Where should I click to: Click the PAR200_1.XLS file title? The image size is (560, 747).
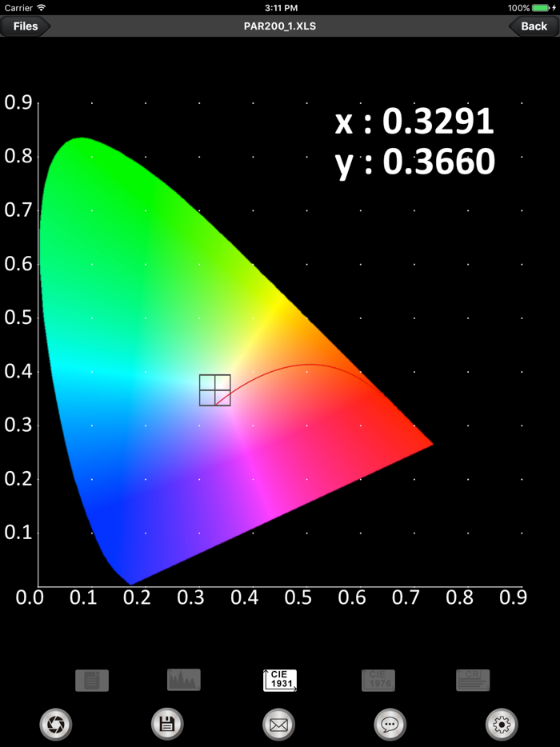280,26
